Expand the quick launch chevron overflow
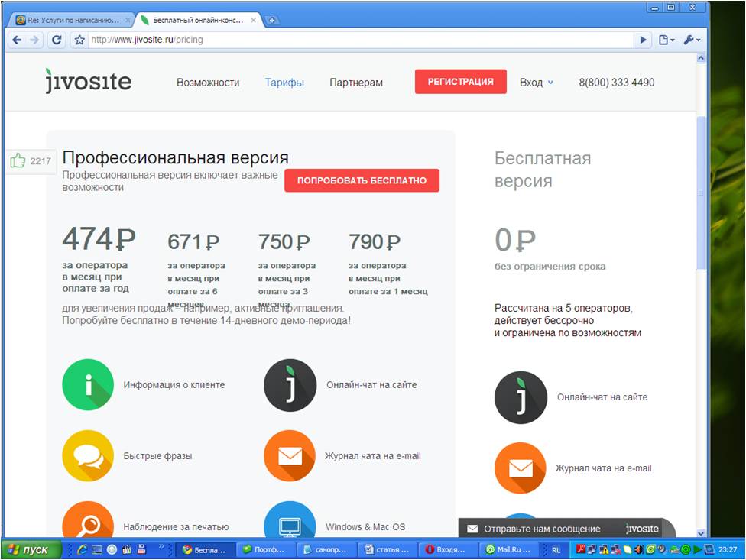Image resolution: width=746 pixels, height=560 pixels. [161, 546]
